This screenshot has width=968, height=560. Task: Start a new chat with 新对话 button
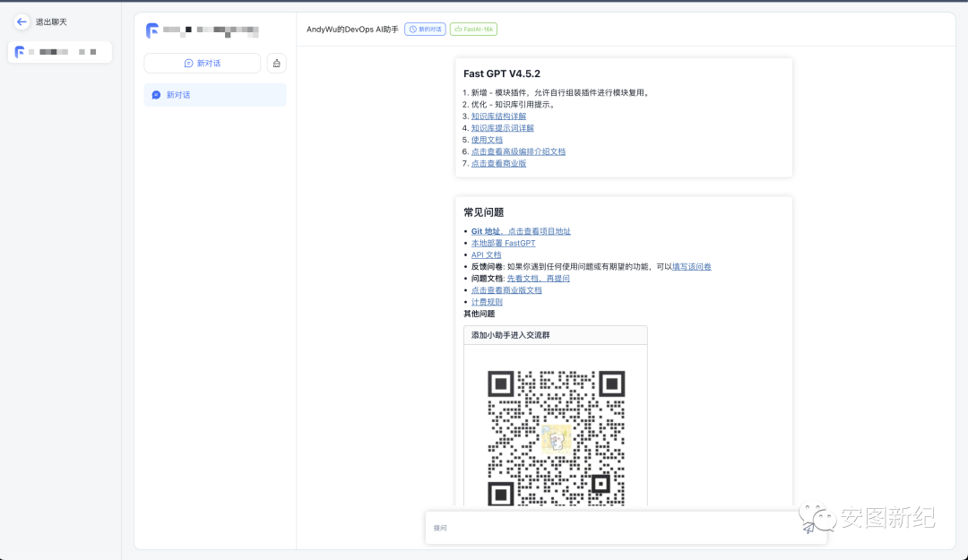tap(202, 64)
